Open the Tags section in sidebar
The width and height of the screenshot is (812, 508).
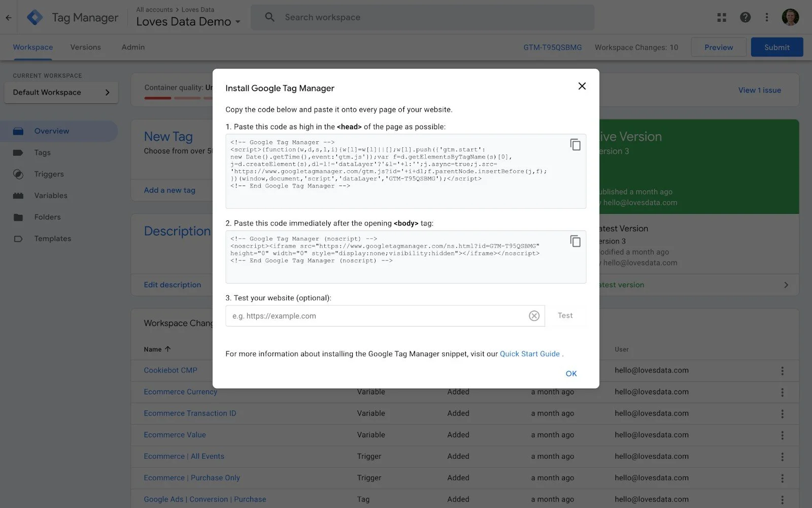pos(42,152)
